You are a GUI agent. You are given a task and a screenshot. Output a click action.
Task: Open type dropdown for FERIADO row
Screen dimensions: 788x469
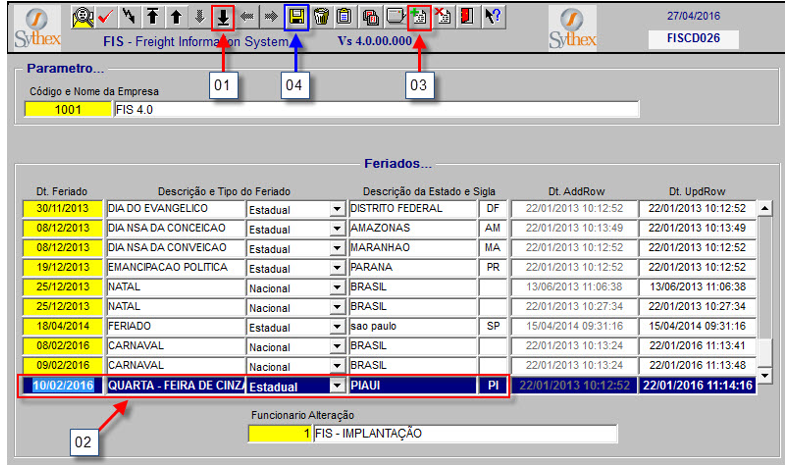[336, 327]
